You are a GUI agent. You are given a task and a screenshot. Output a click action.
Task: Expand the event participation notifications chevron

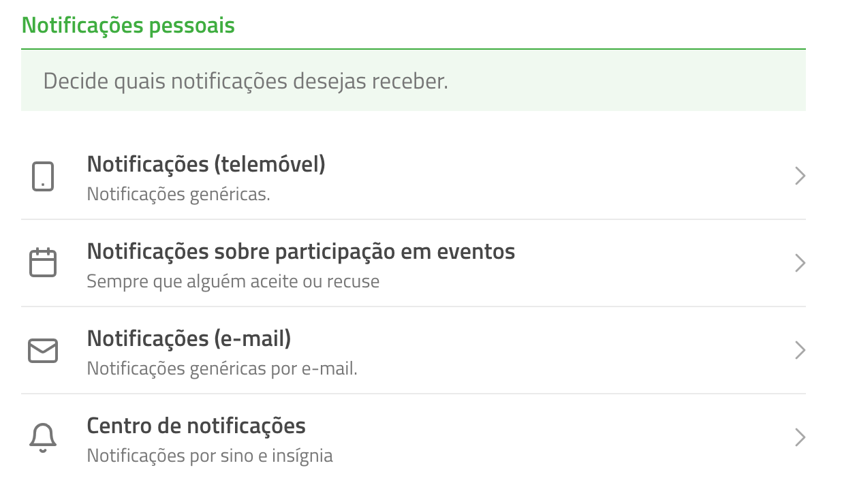800,263
